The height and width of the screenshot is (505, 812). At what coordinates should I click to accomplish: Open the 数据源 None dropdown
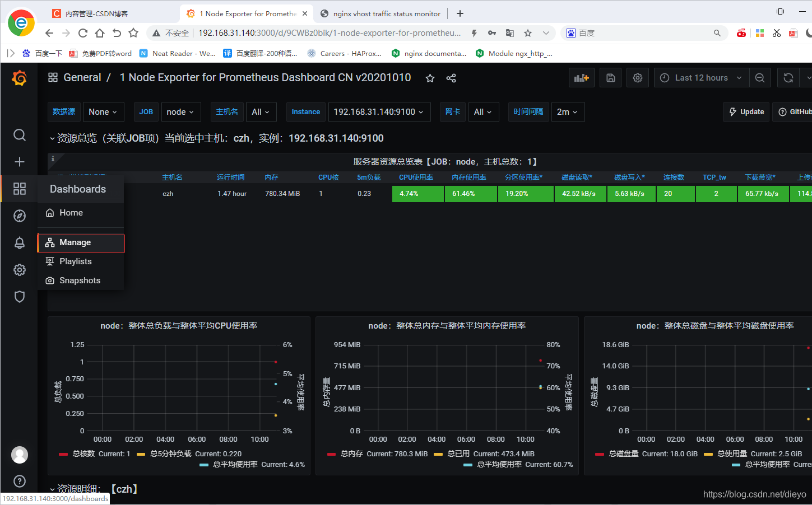(x=103, y=112)
